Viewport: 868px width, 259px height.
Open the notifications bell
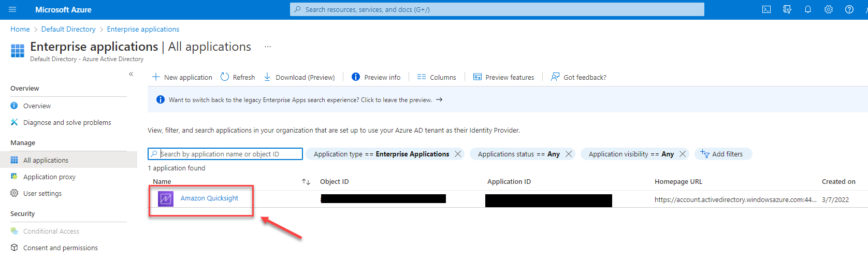(x=808, y=9)
